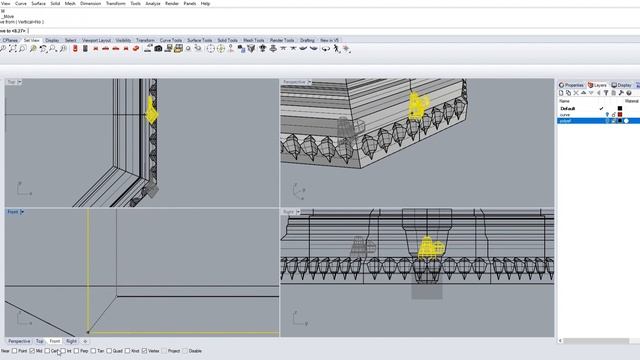The image size is (640, 360).
Task: Click the Zoom Selected yellow magnifier icon
Action: 33,49
